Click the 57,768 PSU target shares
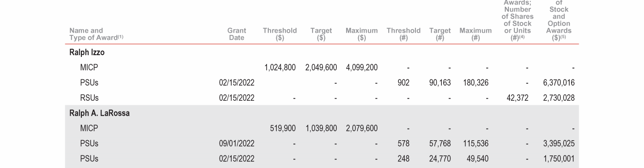Viewport: 644px width, 168px height. [x=440, y=144]
